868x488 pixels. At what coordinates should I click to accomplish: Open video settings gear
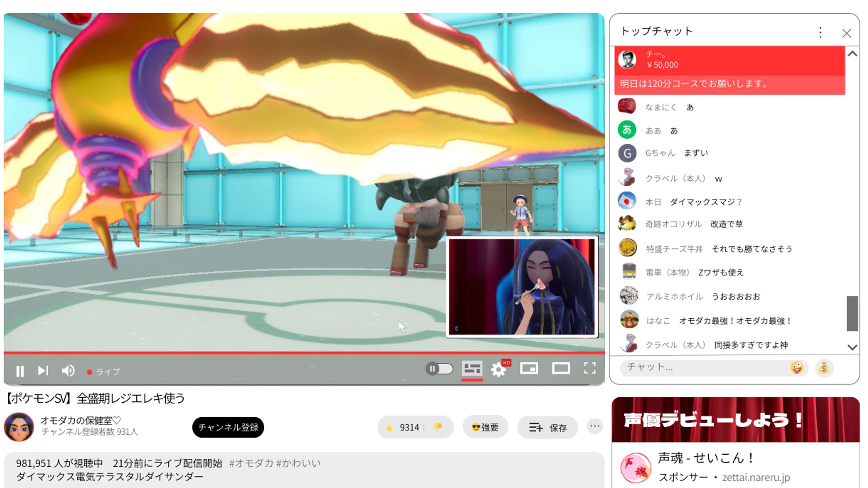(498, 370)
